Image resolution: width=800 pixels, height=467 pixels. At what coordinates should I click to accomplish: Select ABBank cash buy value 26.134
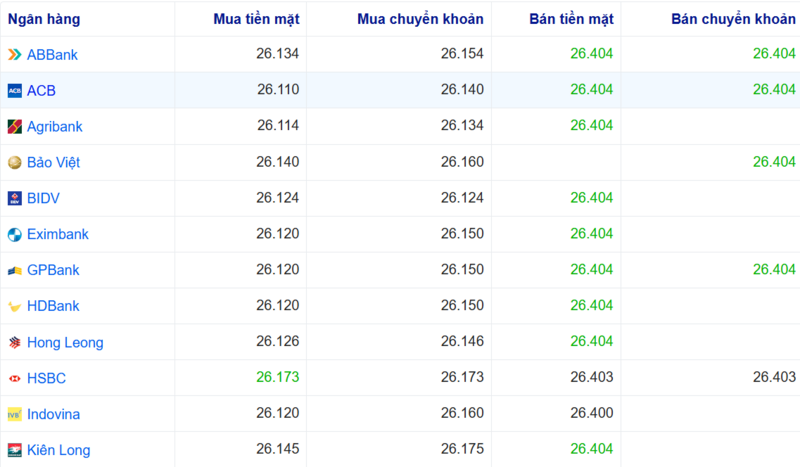278,54
